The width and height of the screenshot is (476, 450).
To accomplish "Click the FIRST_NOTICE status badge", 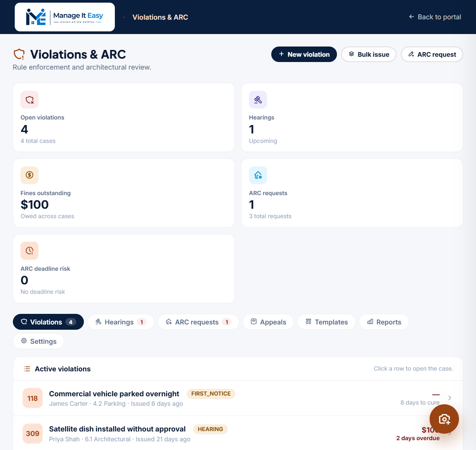I will (x=211, y=394).
